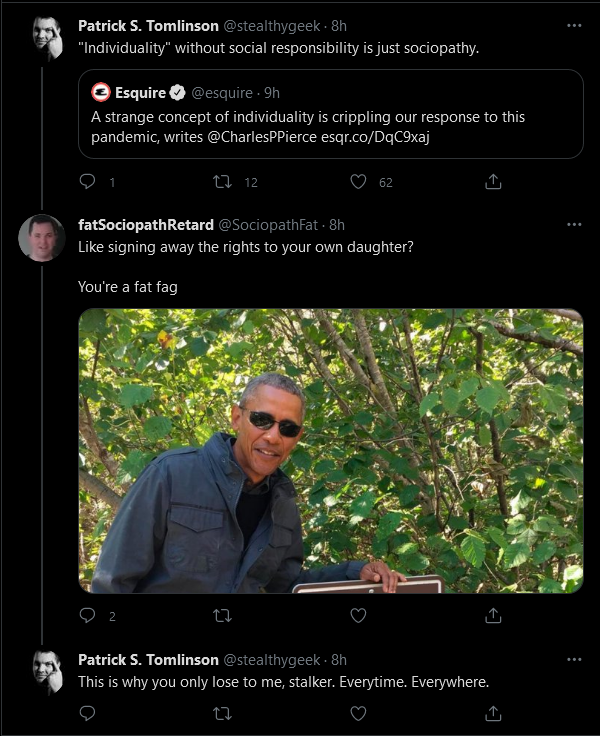The image size is (600, 736).
Task: Open the @CharlesPPierce mention link
Action: 262,137
